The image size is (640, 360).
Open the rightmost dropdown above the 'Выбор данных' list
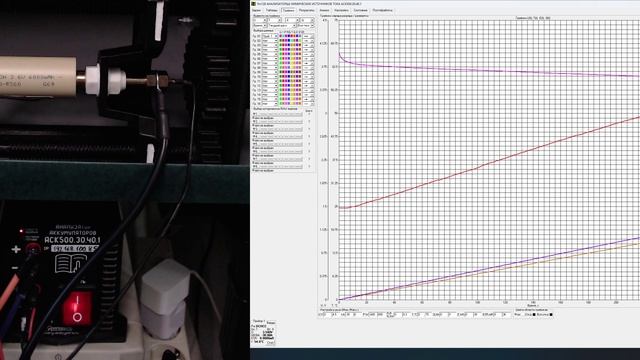306,26
